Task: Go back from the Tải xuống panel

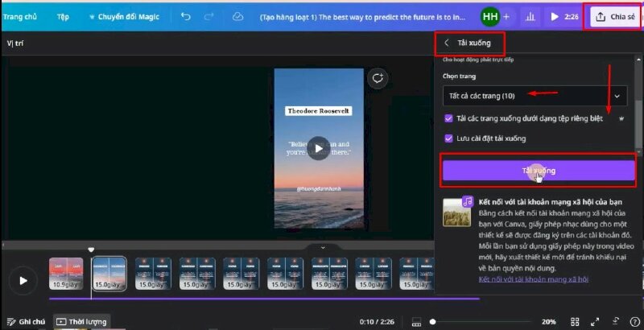Action: (447, 43)
